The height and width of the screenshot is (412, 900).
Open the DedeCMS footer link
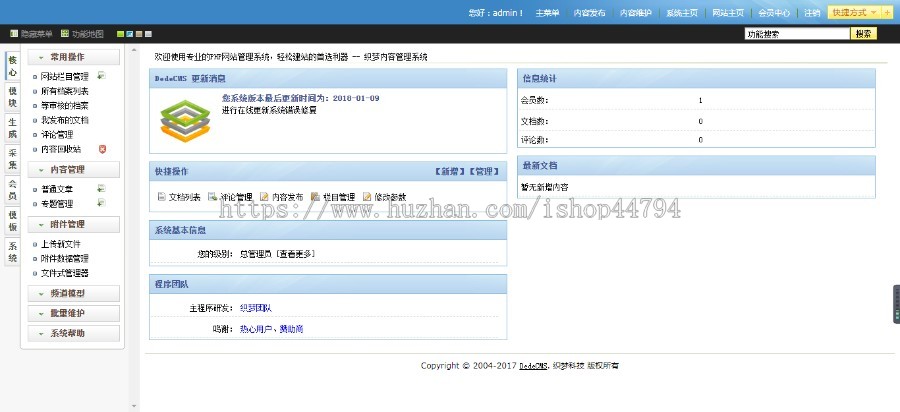pos(533,366)
